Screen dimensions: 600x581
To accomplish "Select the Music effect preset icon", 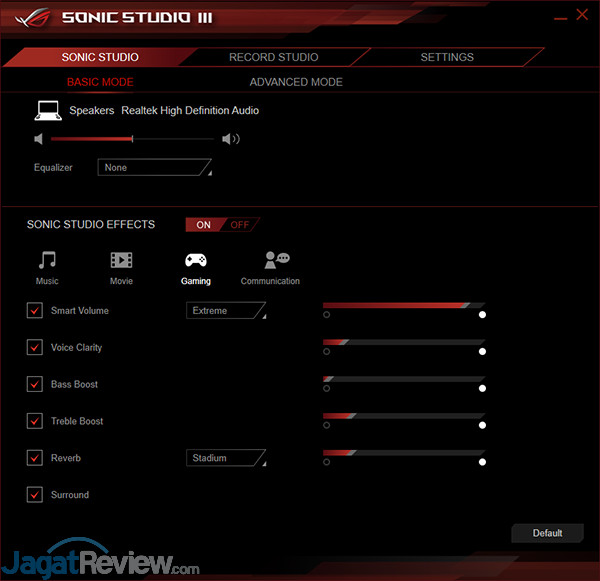I will 47,261.
